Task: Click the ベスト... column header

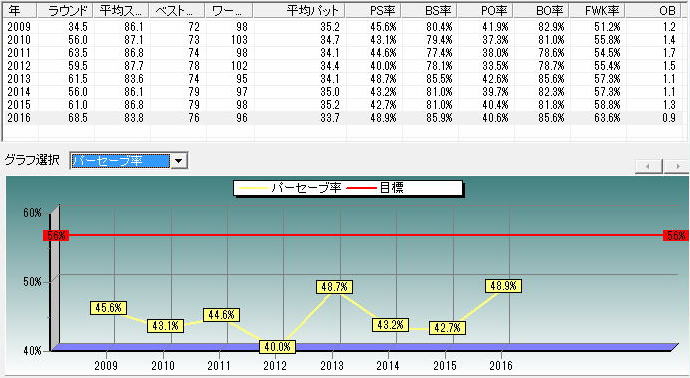Action: 177,10
